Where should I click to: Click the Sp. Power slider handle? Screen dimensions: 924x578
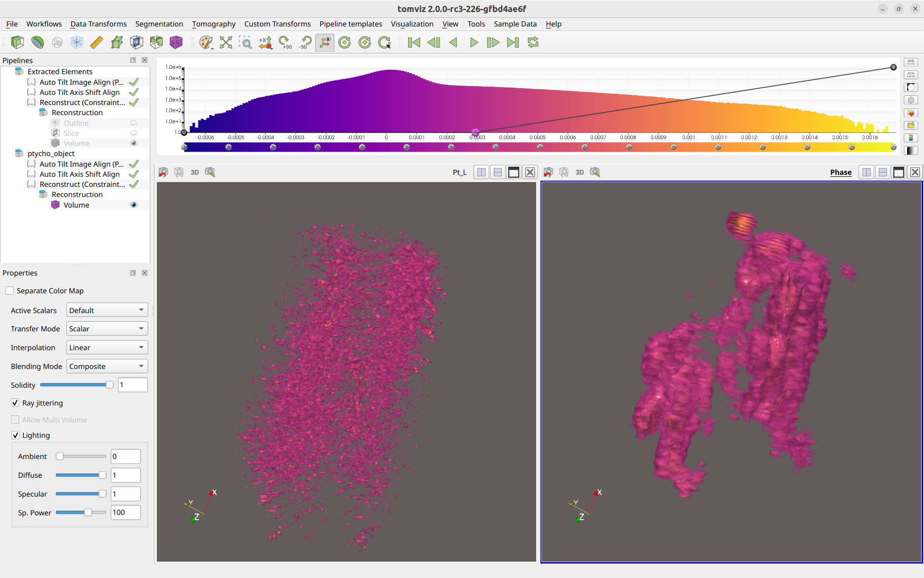click(x=88, y=512)
